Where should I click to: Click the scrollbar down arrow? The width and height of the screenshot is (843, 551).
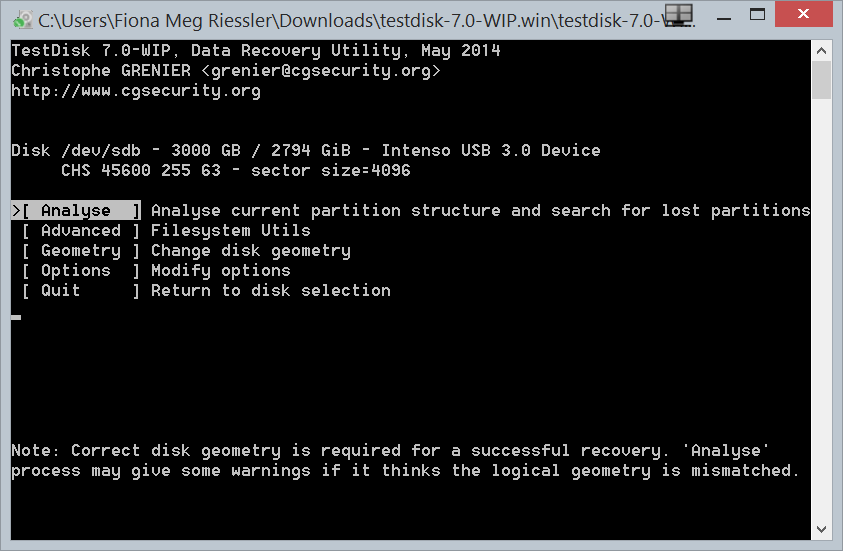821,529
